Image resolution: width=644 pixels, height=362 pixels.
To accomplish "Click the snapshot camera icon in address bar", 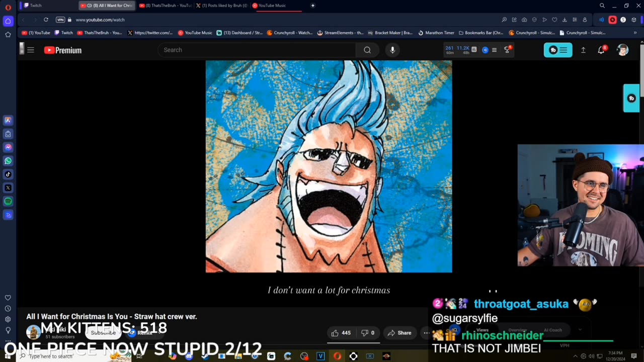I will (524, 20).
